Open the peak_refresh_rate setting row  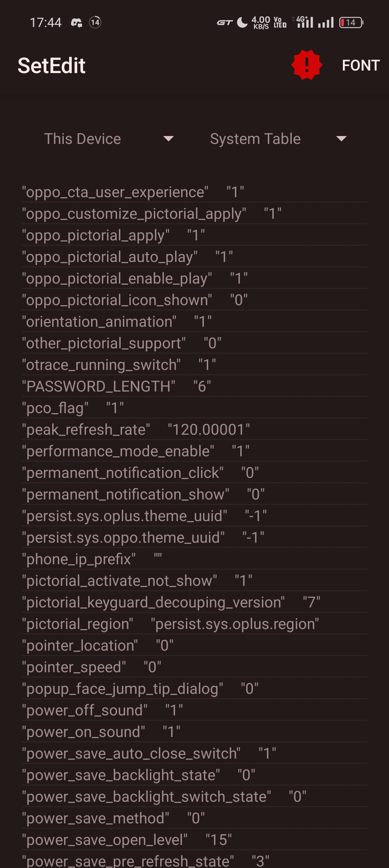pos(194,429)
